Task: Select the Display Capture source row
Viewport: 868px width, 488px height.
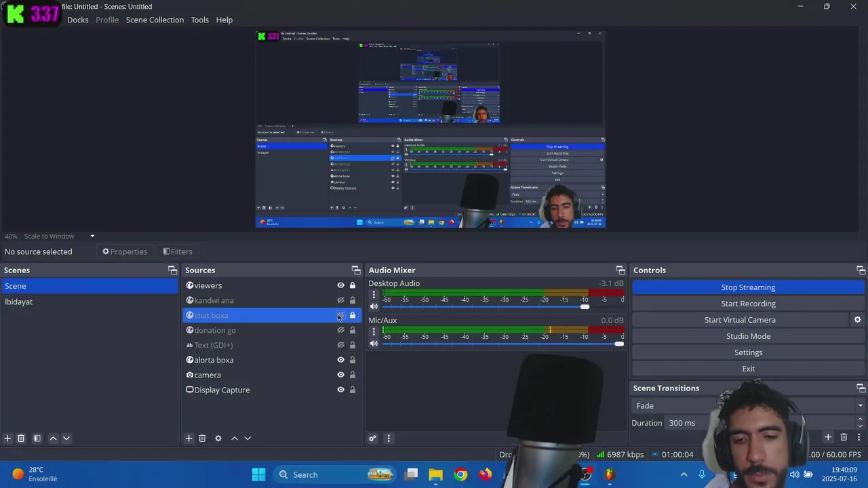Action: [271, 390]
